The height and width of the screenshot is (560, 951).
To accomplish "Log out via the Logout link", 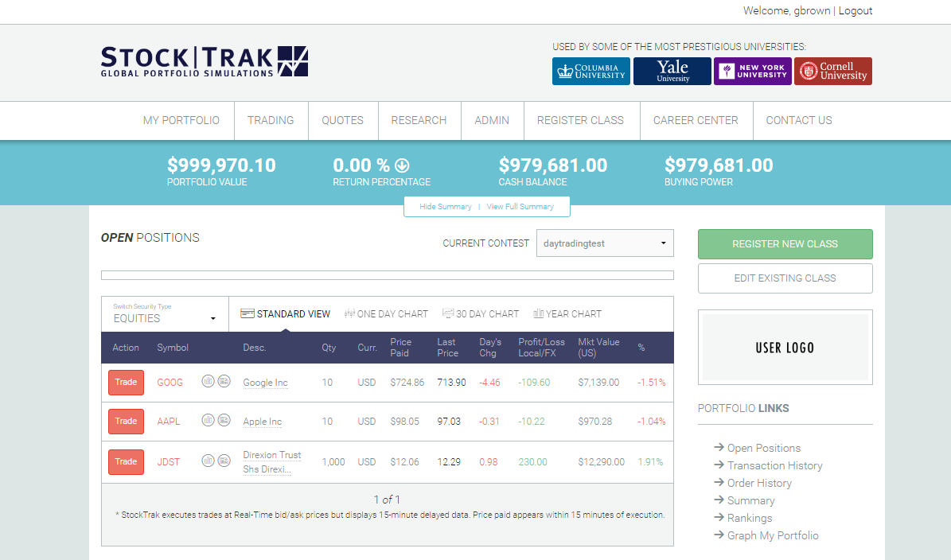I will click(x=856, y=11).
